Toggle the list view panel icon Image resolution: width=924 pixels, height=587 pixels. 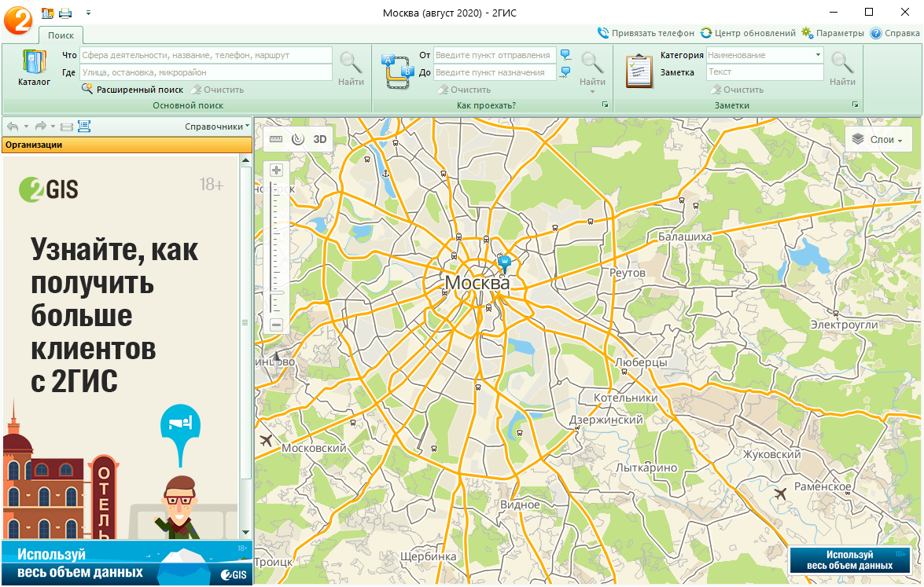[84, 126]
